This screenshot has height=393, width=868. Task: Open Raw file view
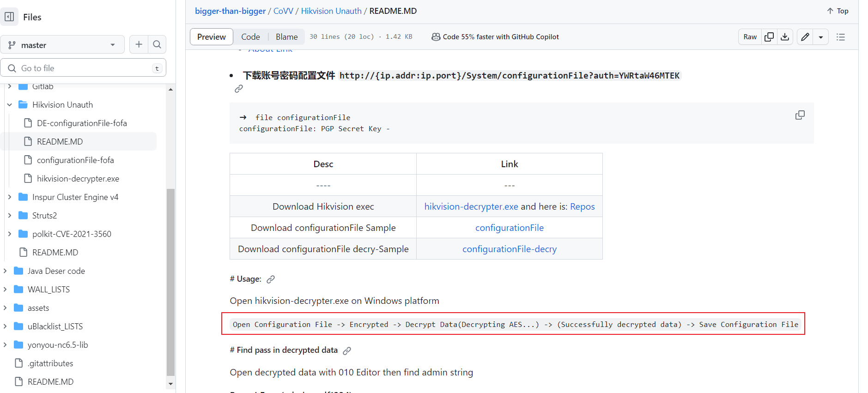pyautogui.click(x=750, y=37)
